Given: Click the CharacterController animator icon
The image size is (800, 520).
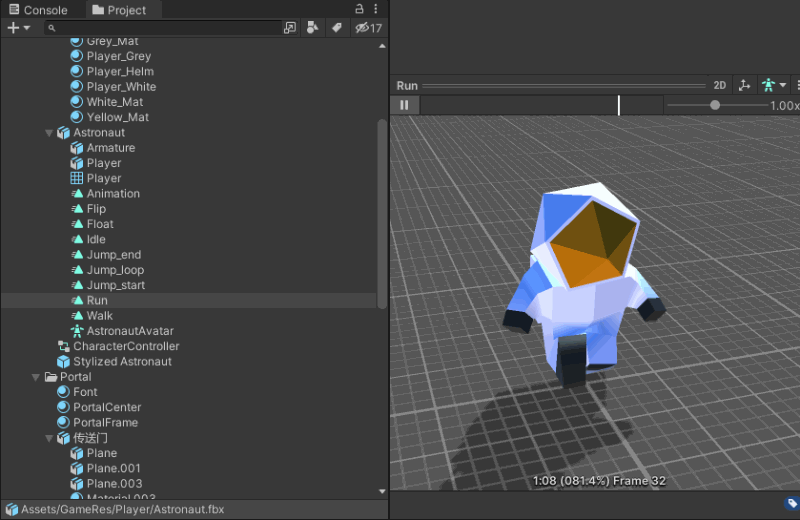Looking at the screenshot, I should pos(63,346).
